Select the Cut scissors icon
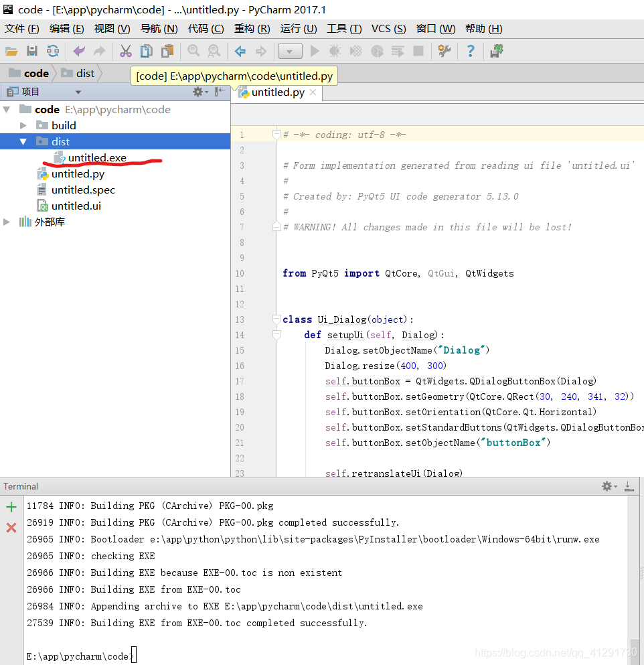The width and height of the screenshot is (644, 665). [x=125, y=51]
